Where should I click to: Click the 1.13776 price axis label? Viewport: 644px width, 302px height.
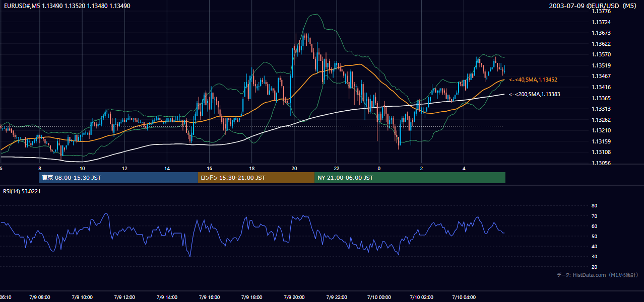601,12
